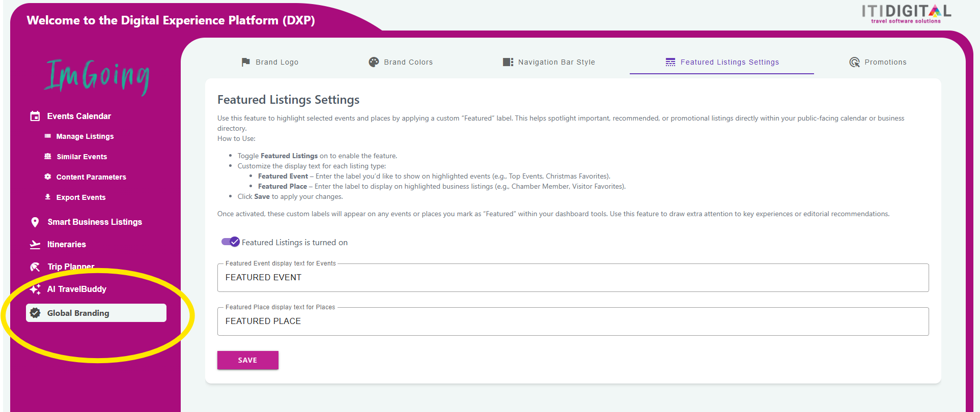Screen dimensions: 980x412
Task: Go to Smart Business Listings
Action: 95,222
